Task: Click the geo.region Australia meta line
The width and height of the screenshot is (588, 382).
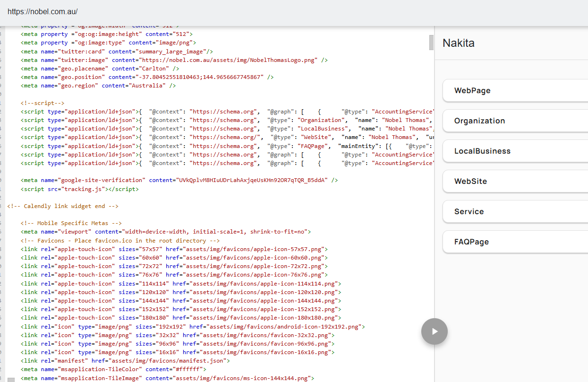Action: tap(98, 86)
